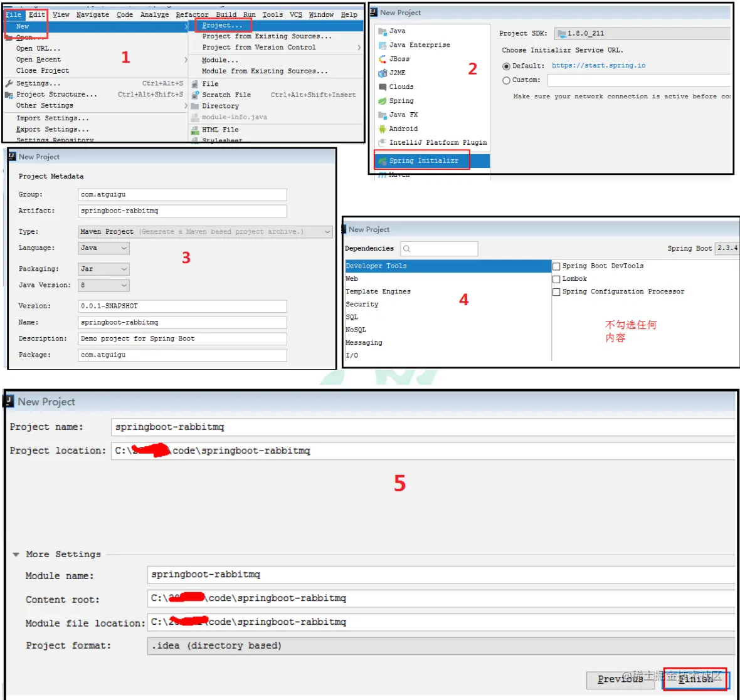Click the Description field Demo project
This screenshot has width=740, height=700.
[182, 338]
